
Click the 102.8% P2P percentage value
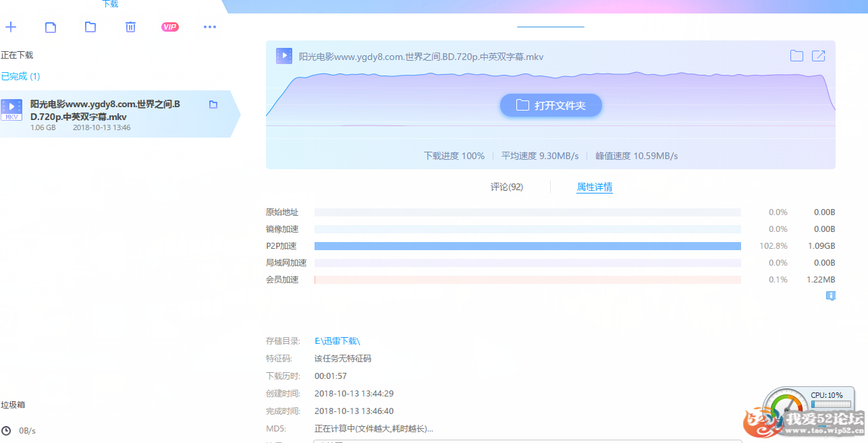click(774, 246)
